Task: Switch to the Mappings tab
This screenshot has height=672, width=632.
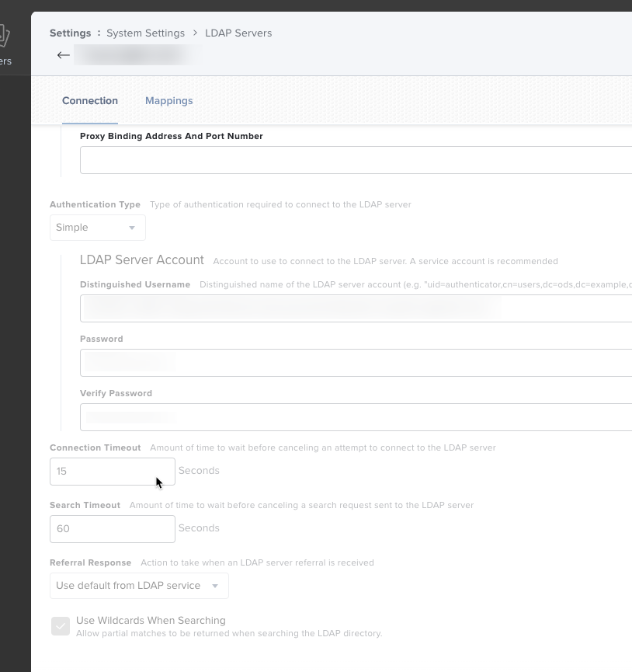Action: 168,101
